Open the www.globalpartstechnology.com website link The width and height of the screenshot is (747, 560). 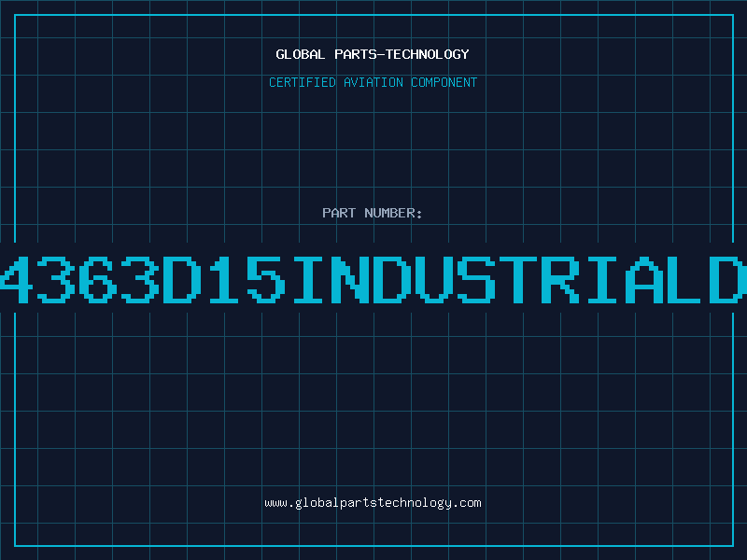point(373,503)
